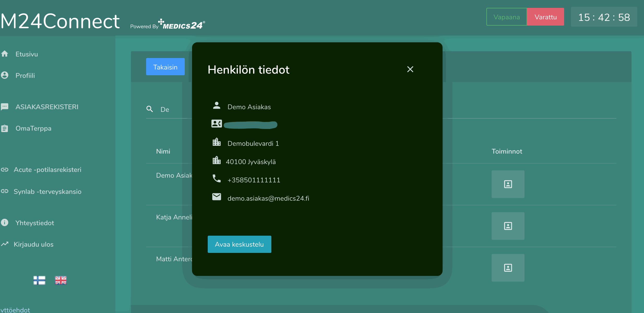Click the link icon beside Acute -potilasrekisteri
Screen dimensions: 644x313
click(x=5, y=170)
